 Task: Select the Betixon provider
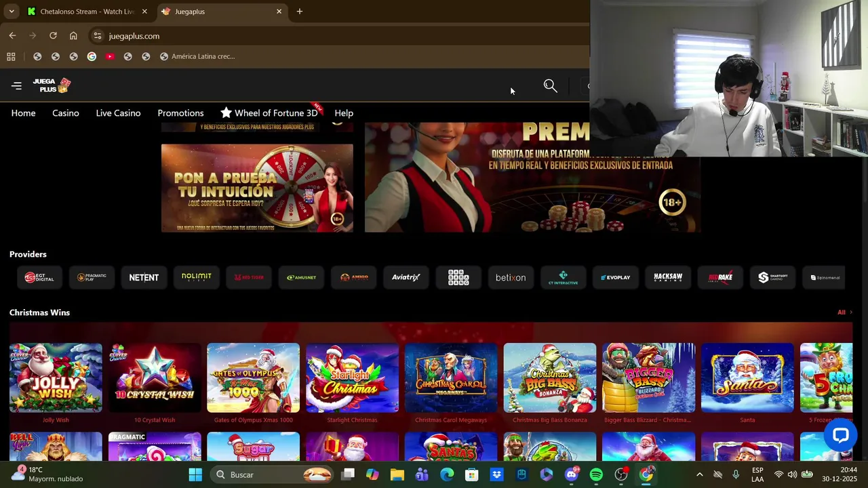[511, 277]
